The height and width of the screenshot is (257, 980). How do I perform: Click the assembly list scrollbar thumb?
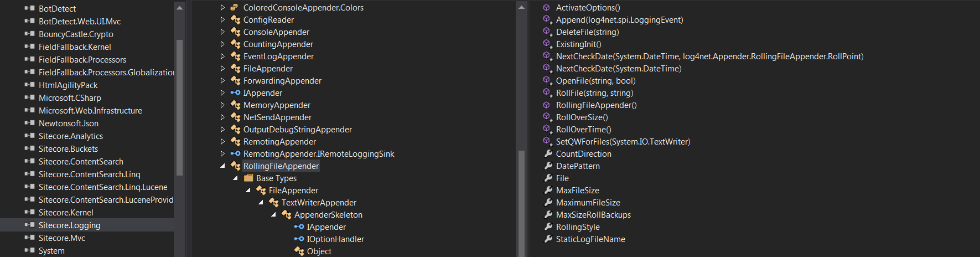[179, 108]
